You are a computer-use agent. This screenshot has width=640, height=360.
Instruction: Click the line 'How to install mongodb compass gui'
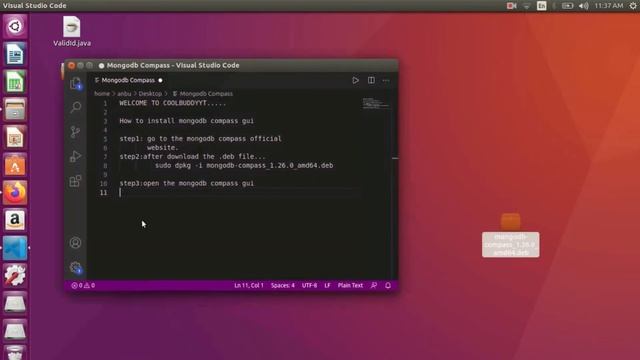(187, 121)
